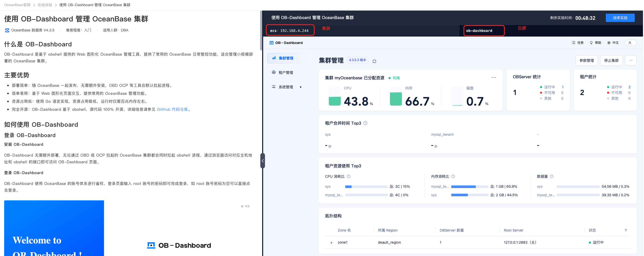This screenshot has height=256, width=644.
Task: Click the Welcome to OB-Dashboard preview image
Action: 54,228
